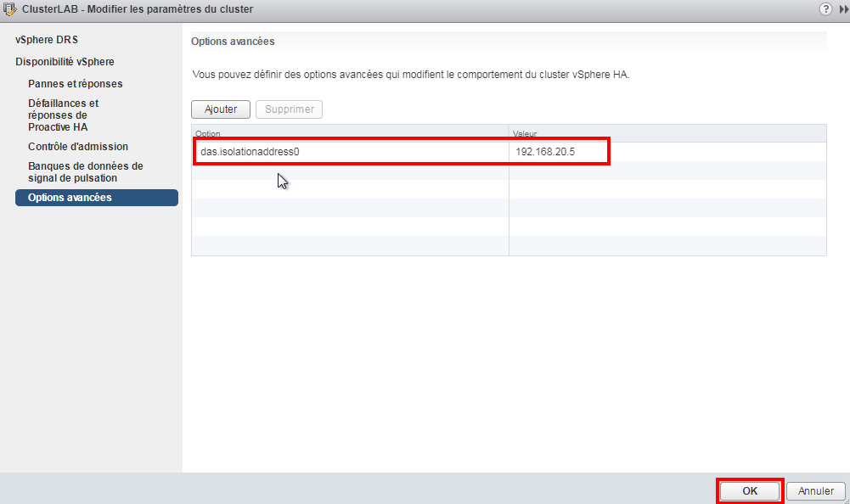
Task: Click the resize grip at dialog corner
Action: tap(847, 501)
